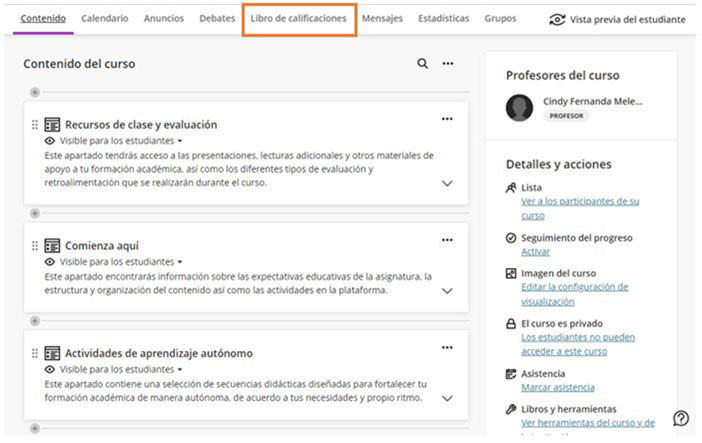Open the Calendario tab

coord(105,18)
